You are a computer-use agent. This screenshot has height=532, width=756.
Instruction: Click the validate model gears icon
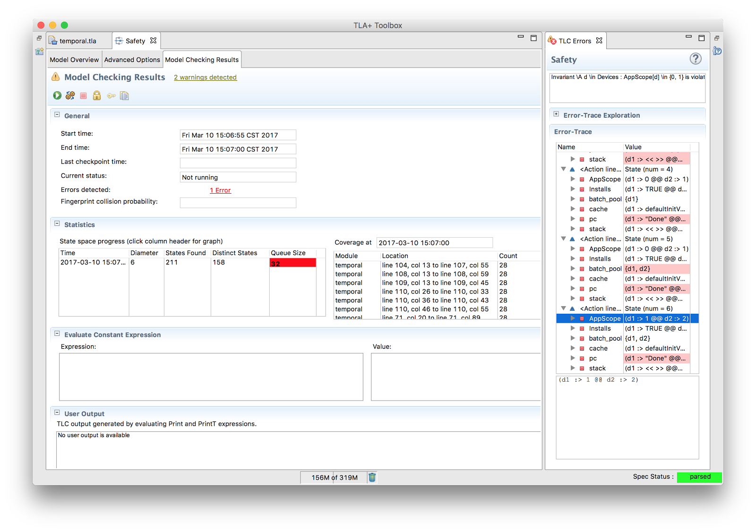(70, 95)
